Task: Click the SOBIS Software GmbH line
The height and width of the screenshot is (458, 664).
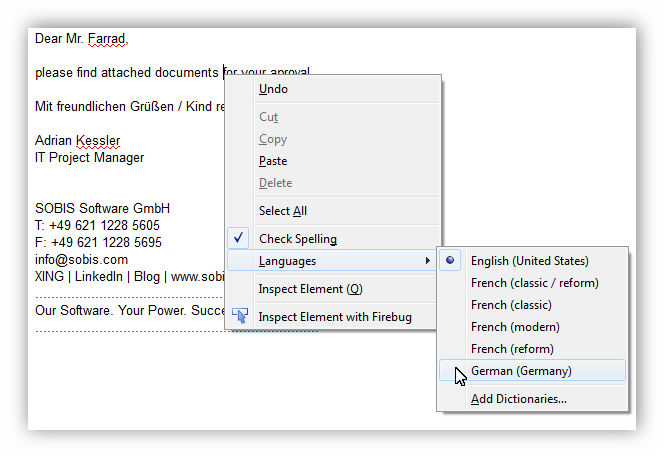Action: pos(102,208)
